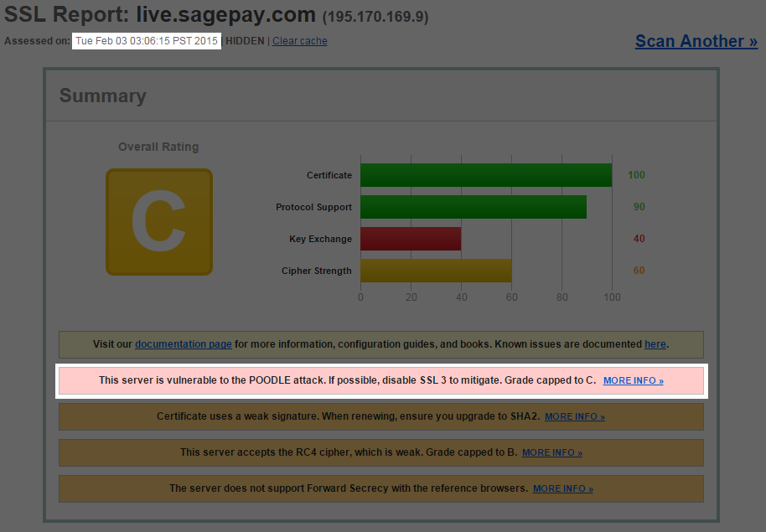Screen dimensions: 766x532
Task: Open MORE INFO for the weak signature warning
Action: tap(574, 416)
